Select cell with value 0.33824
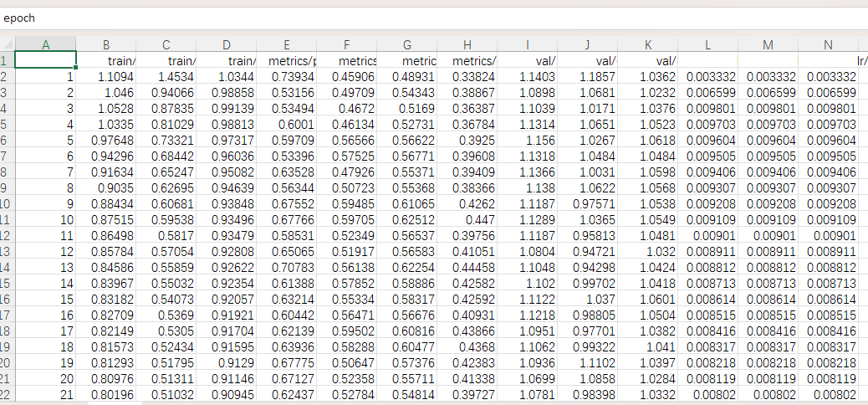The image size is (868, 405). [x=467, y=76]
